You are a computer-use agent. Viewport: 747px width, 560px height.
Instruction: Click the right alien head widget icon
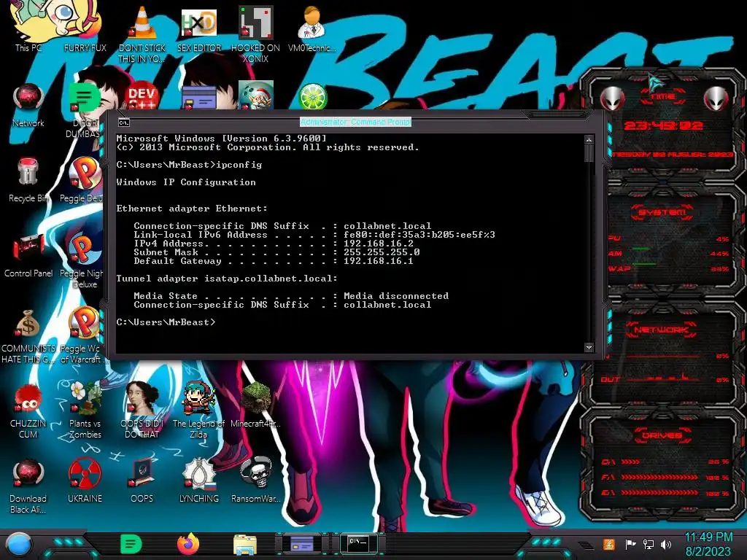(716, 98)
